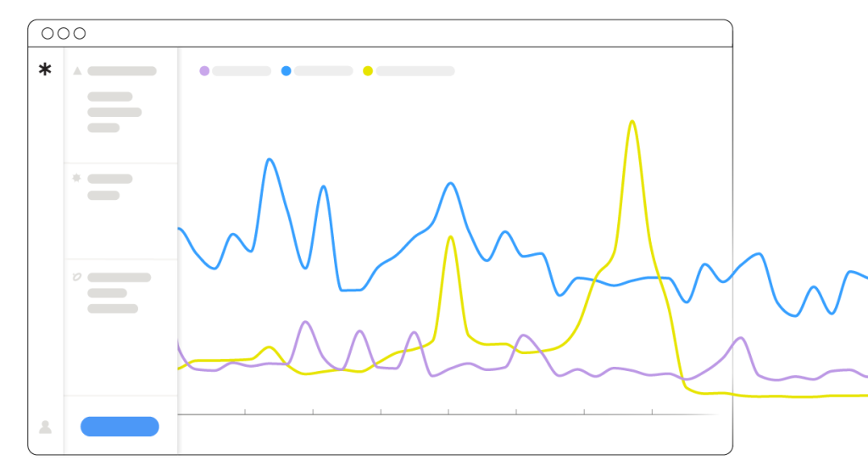Image resolution: width=868 pixels, height=471 pixels.
Task: Click the asterisk logo in the left rail
Action: 45,70
